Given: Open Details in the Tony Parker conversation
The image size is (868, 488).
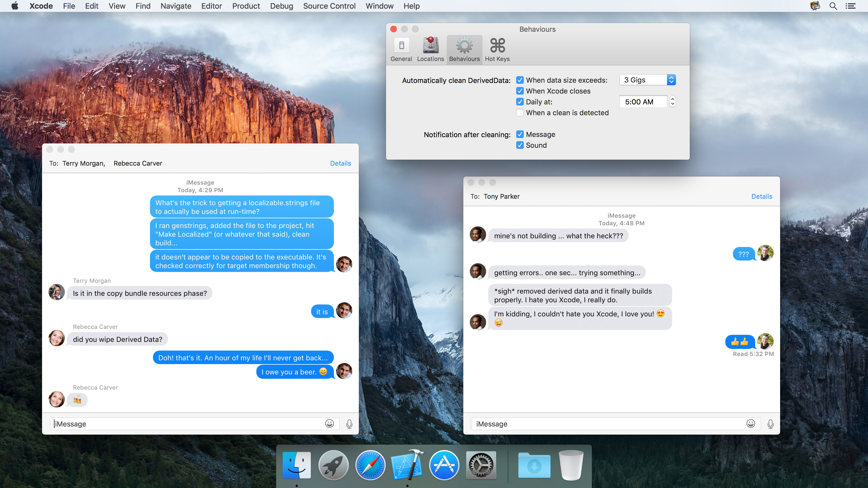Looking at the screenshot, I should coord(761,196).
